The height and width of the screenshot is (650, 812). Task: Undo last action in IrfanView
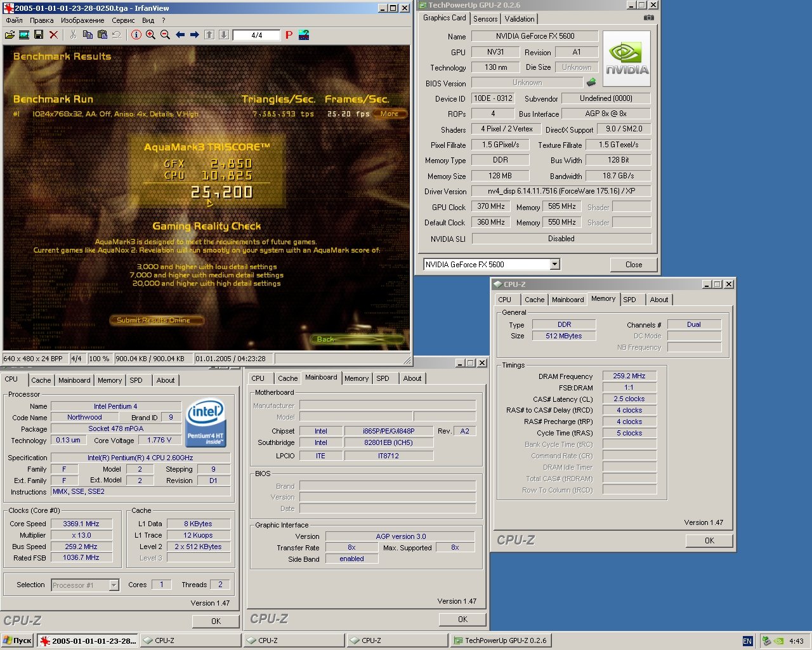pyautogui.click(x=117, y=35)
